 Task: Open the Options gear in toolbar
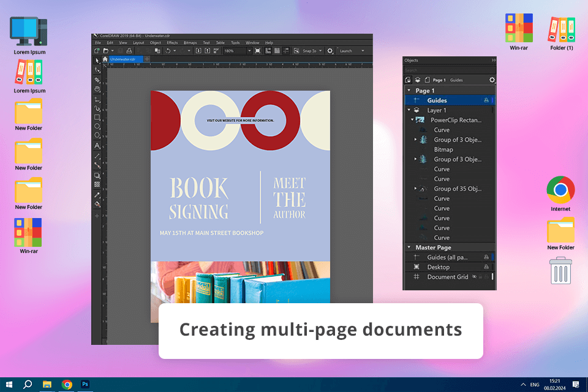[330, 51]
